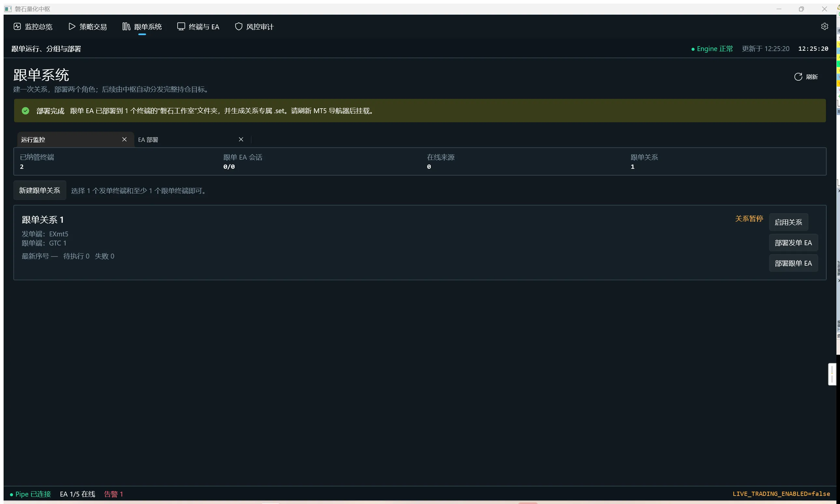Select the 跟单系统 navigation item
This screenshot has width=840, height=504.
coord(142,26)
